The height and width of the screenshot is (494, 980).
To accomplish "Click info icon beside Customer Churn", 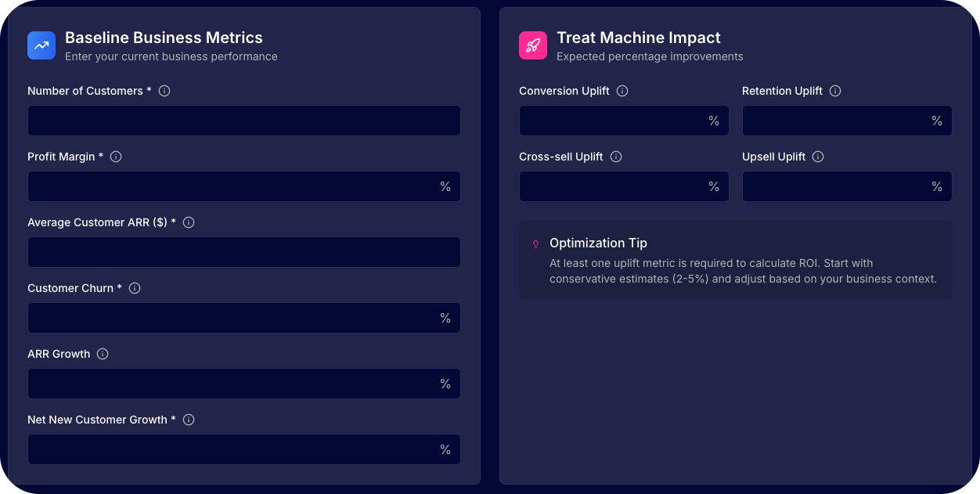I will click(x=135, y=288).
